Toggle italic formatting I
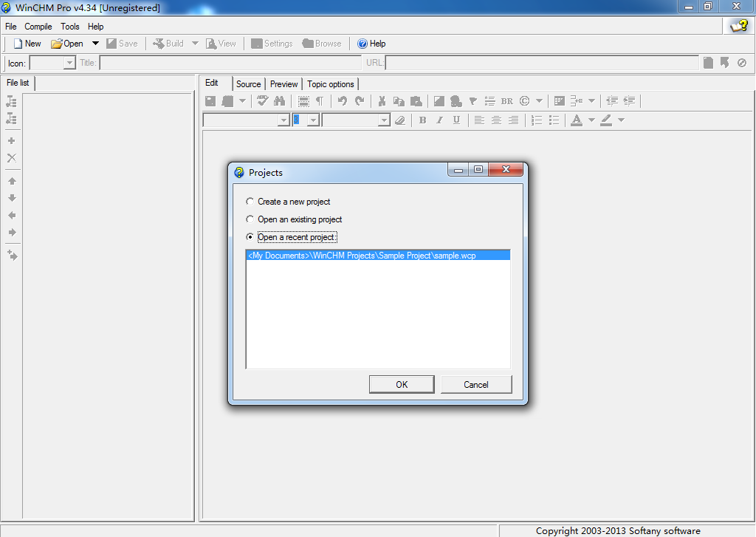This screenshot has height=537, width=756. click(439, 120)
